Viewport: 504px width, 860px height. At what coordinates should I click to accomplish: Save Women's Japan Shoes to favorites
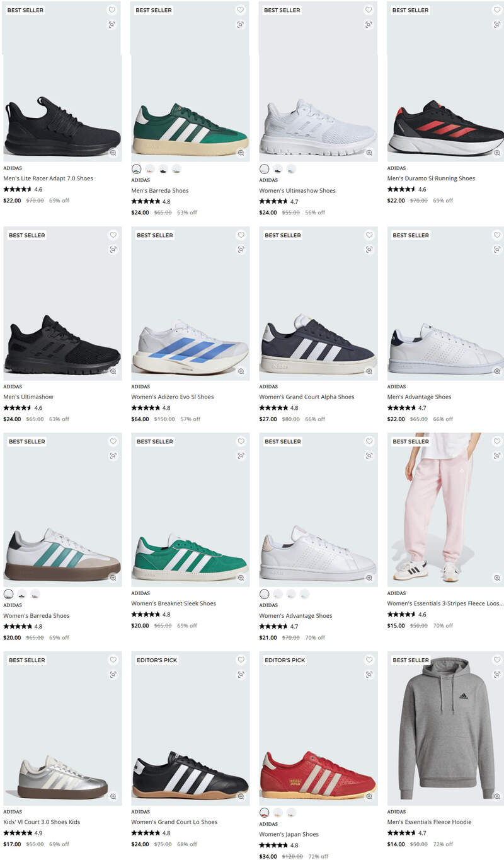[369, 660]
